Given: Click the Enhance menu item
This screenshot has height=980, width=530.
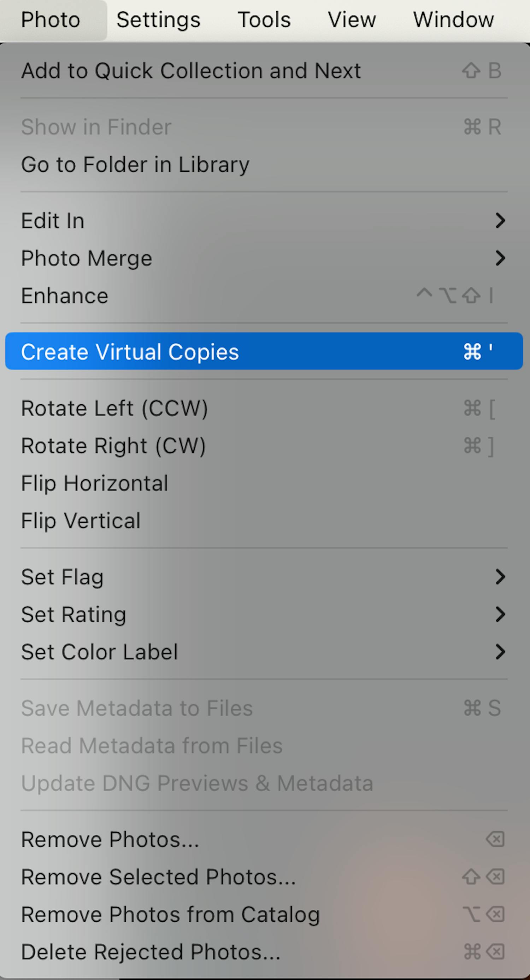Looking at the screenshot, I should (x=65, y=295).
